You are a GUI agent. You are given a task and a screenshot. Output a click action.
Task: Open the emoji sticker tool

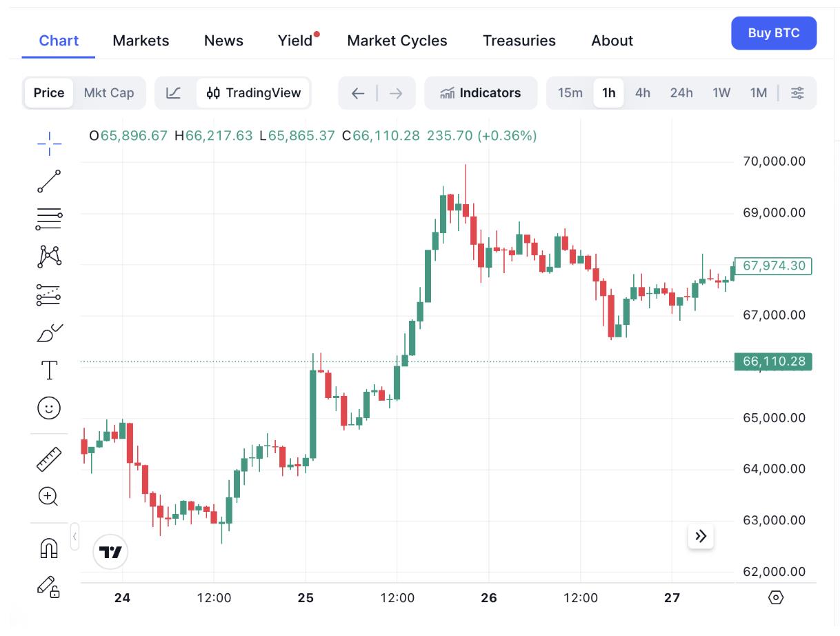point(49,408)
